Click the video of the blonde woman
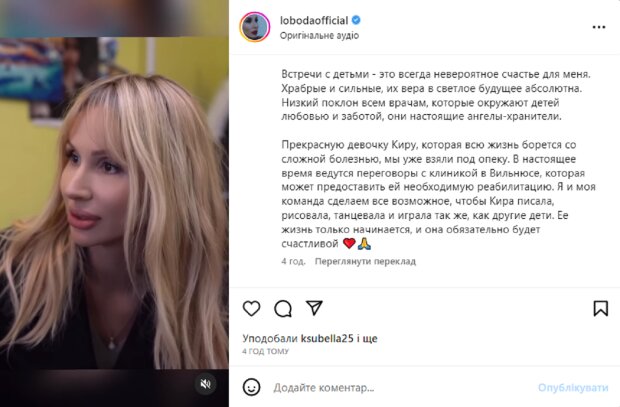The image size is (620, 407). point(114,203)
